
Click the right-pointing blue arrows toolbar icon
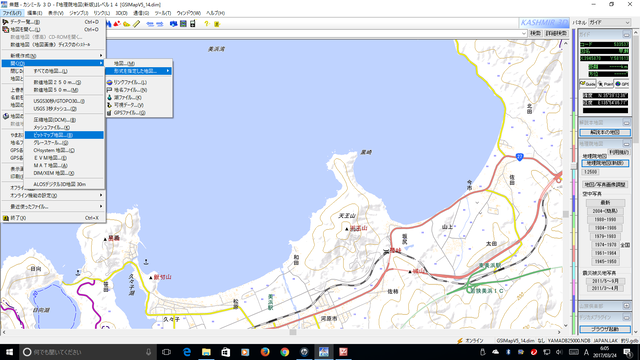click(x=160, y=24)
